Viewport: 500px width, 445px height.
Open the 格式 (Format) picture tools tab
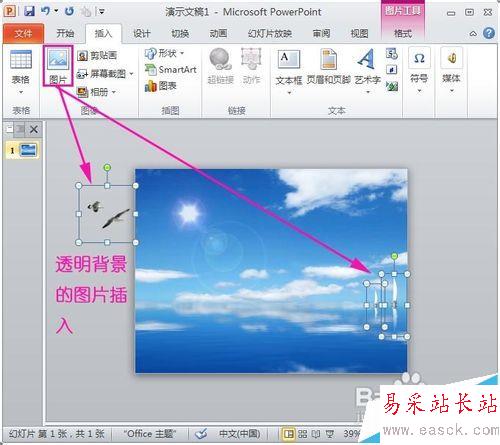tap(403, 33)
